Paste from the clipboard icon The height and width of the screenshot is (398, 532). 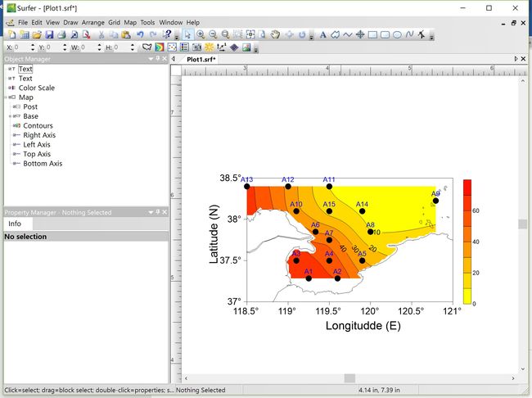click(x=126, y=34)
